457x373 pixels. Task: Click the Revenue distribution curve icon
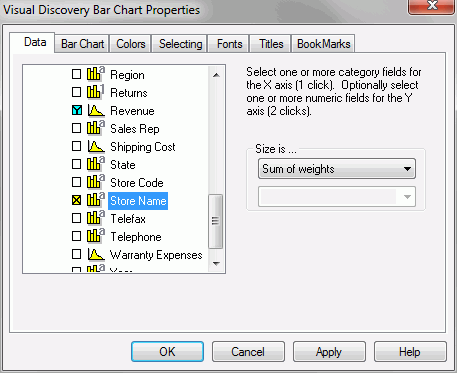pos(96,110)
